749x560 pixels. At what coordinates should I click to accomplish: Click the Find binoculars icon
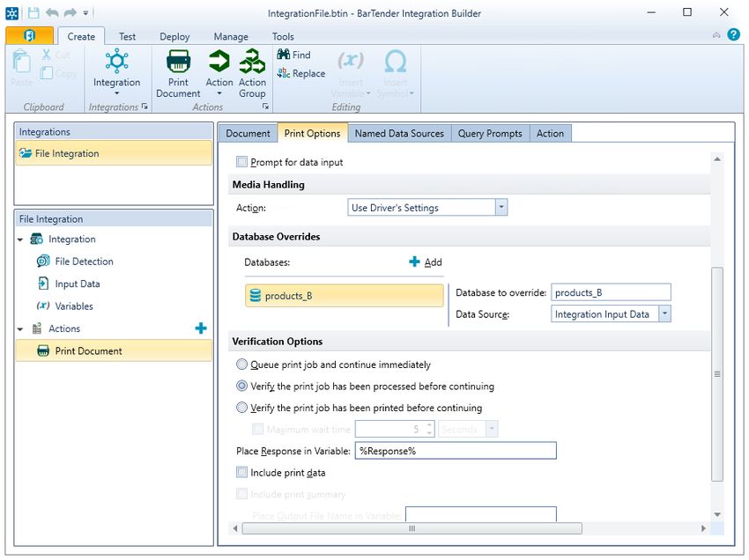pos(283,55)
